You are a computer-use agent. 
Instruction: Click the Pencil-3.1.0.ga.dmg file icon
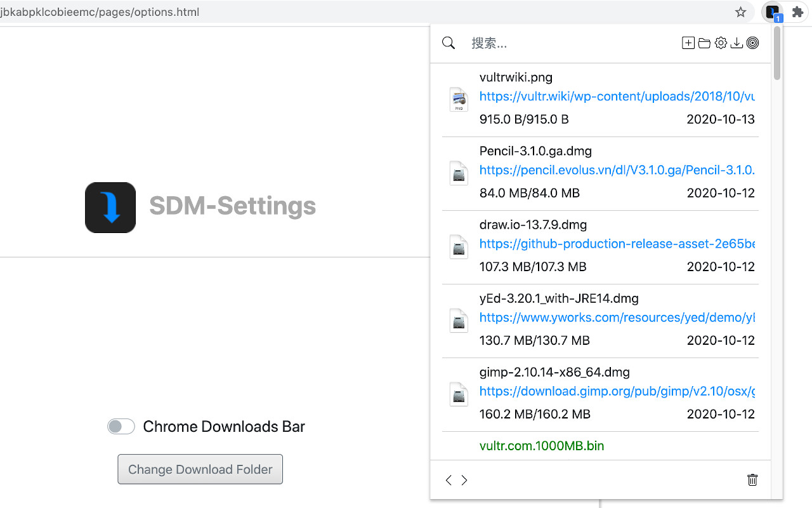(459, 173)
